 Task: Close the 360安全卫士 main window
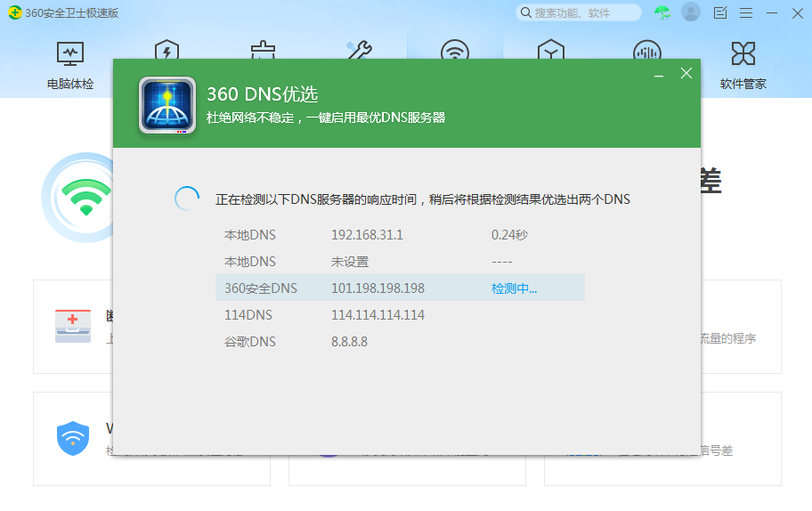(x=798, y=13)
